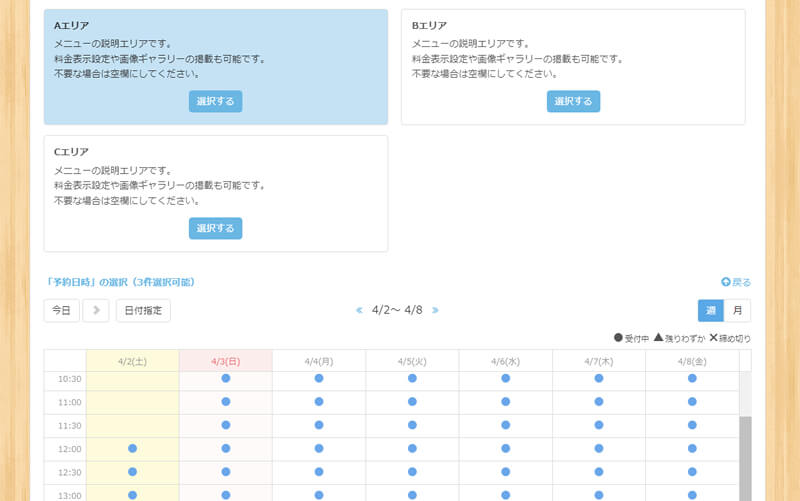This screenshot has height=501, width=800.
Task: Click the 戻る back link
Action: [x=736, y=282]
